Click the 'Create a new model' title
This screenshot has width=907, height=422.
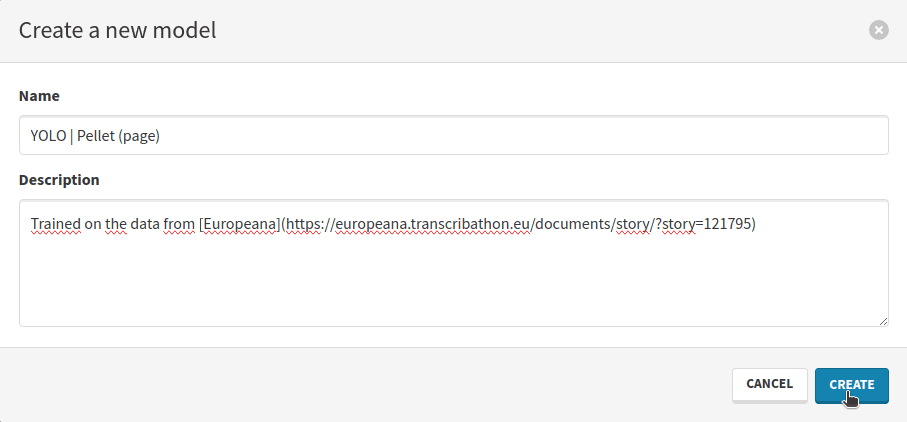click(x=117, y=31)
